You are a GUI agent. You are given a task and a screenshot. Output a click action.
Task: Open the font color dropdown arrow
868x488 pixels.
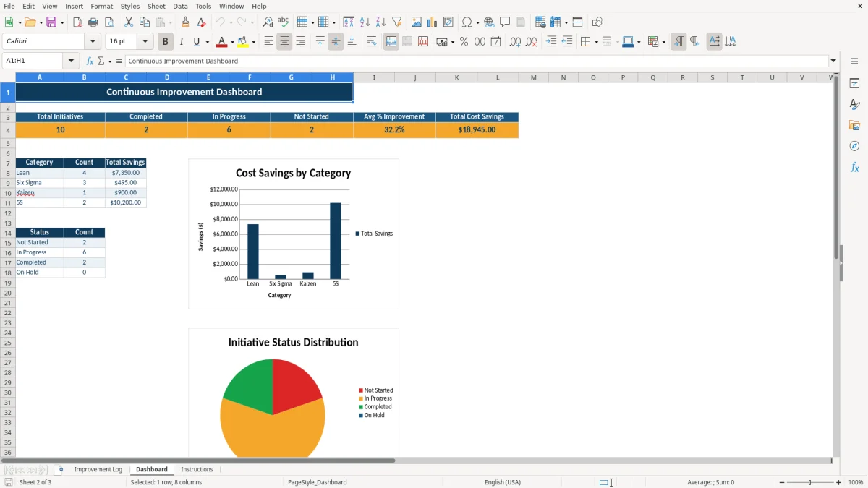pos(232,42)
